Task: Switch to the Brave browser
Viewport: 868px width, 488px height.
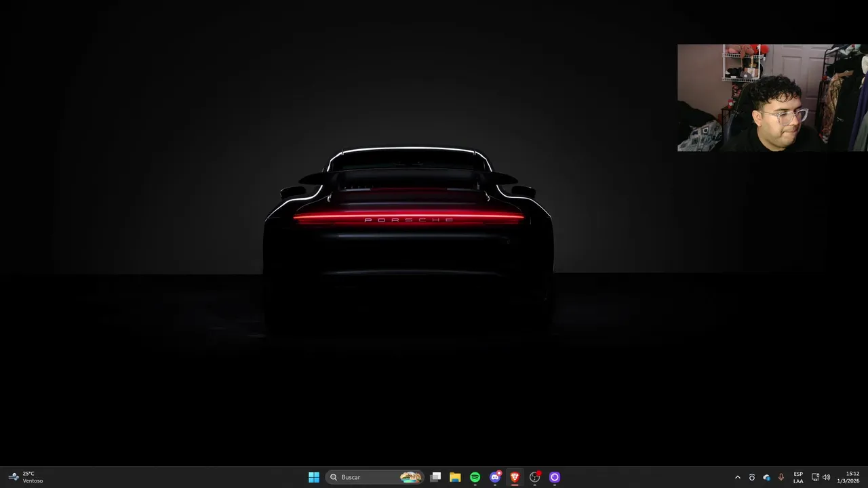Action: 515,477
